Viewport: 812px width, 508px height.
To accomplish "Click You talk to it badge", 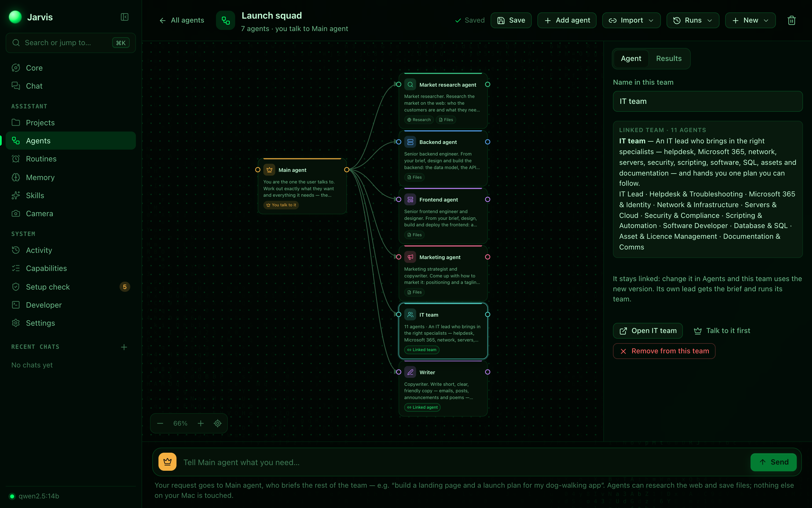I will click(281, 205).
